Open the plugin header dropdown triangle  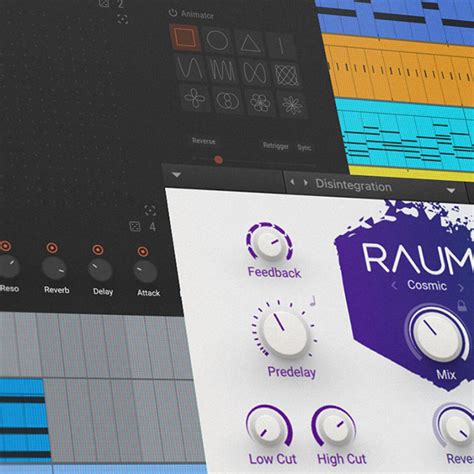[176, 175]
